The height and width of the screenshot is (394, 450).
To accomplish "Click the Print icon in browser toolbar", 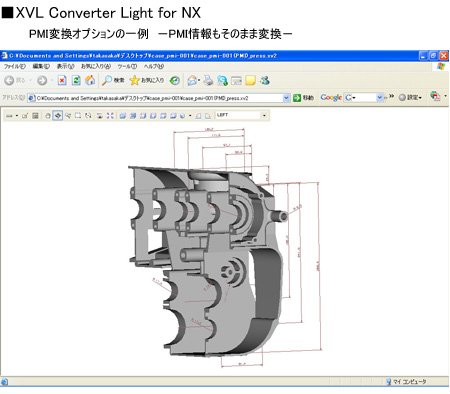I will click(x=208, y=80).
